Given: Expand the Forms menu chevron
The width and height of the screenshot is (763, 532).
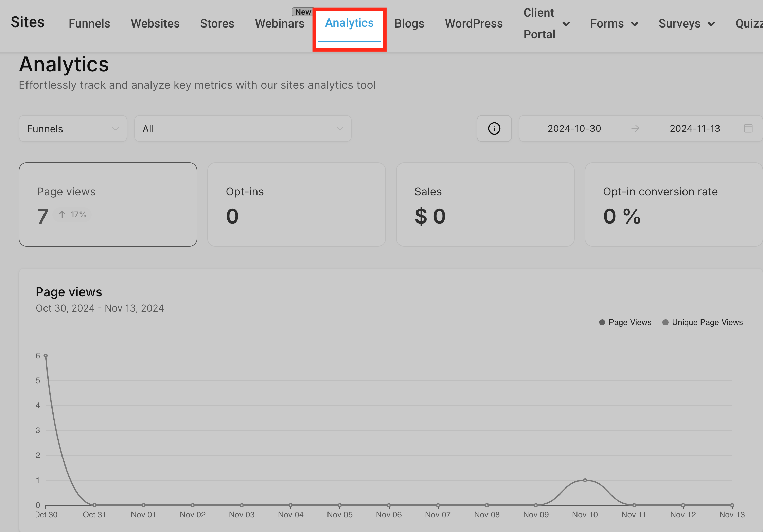Looking at the screenshot, I should click(x=634, y=24).
